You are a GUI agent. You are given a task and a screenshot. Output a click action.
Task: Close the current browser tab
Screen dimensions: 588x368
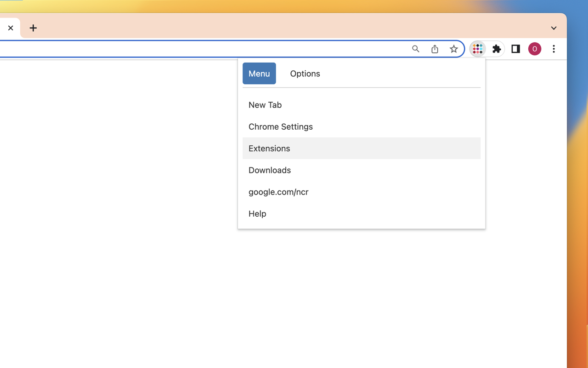pos(11,28)
